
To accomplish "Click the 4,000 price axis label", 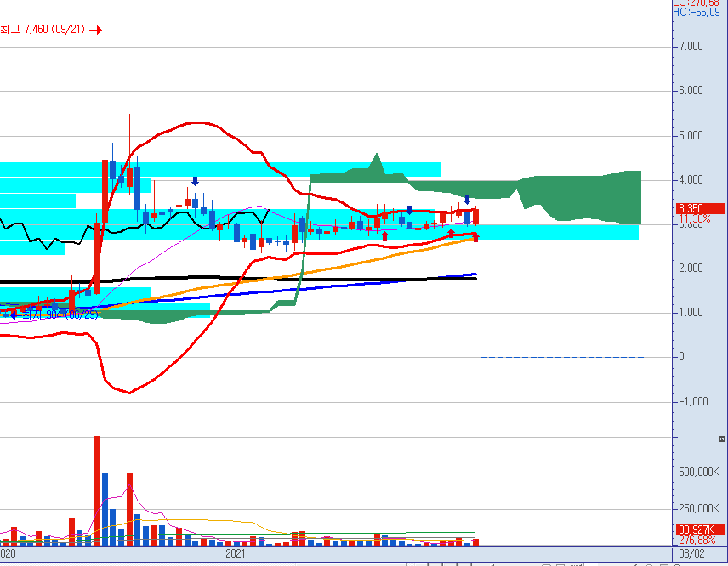I will coord(691,180).
